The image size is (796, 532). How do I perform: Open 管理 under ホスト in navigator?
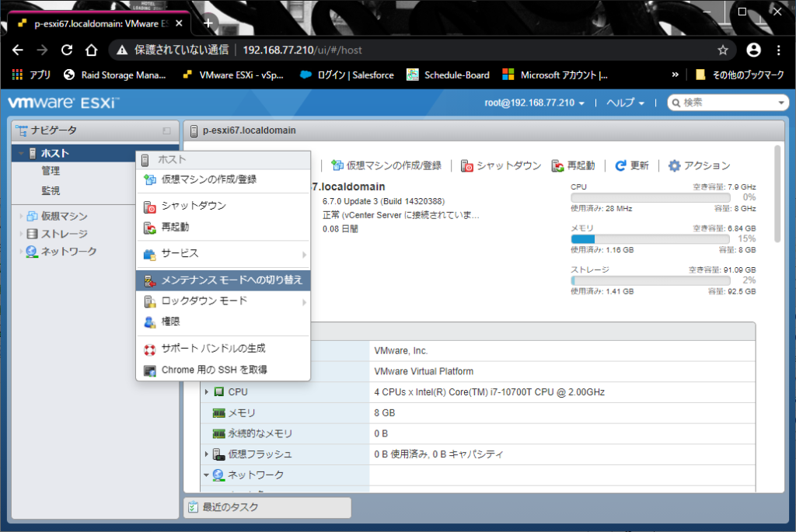(x=51, y=171)
